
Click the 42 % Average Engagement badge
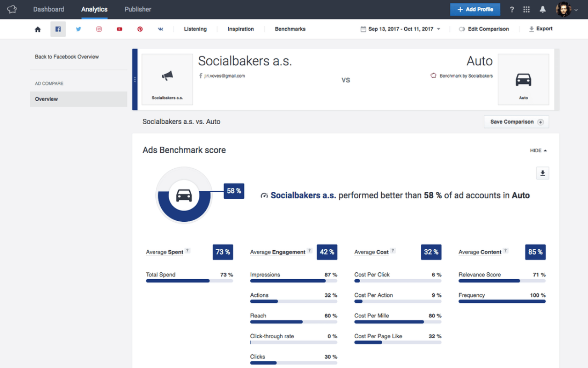327,252
